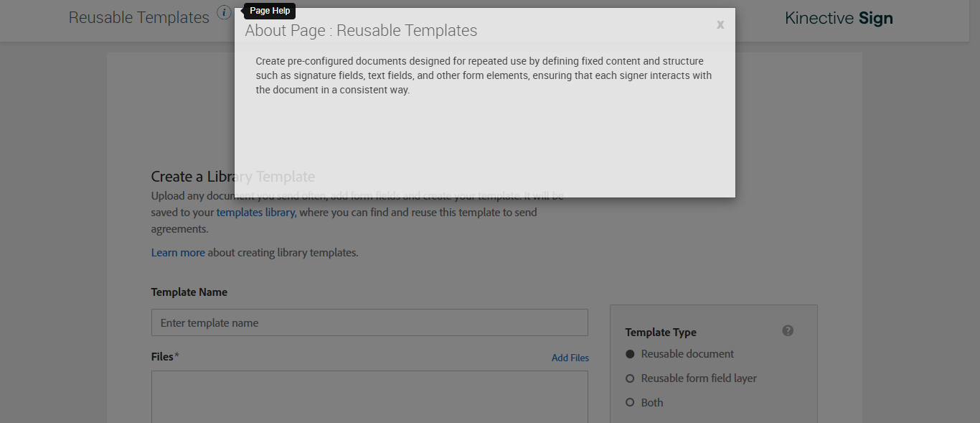Click the Page Help info icon
The height and width of the screenshot is (423, 980).
point(224,13)
